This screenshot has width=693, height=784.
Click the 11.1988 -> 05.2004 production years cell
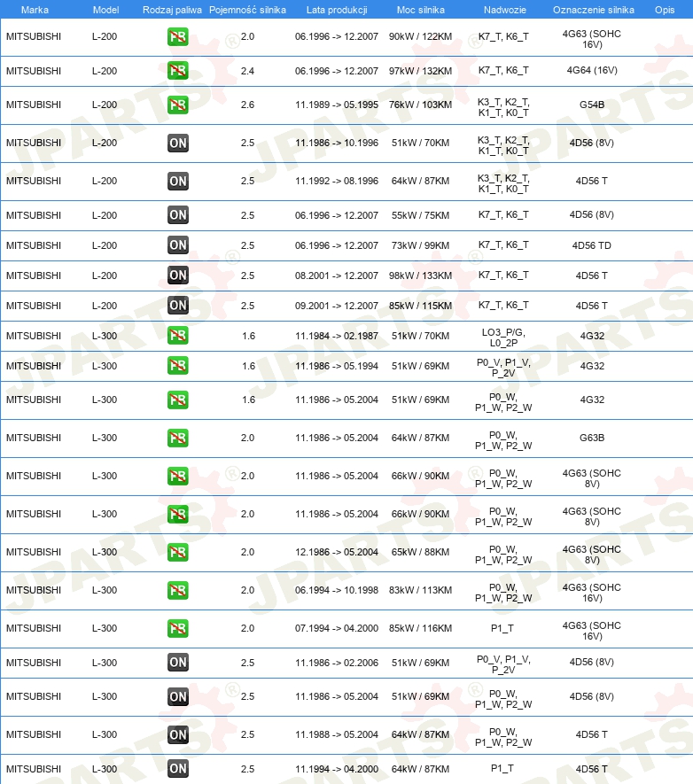pyautogui.click(x=337, y=734)
